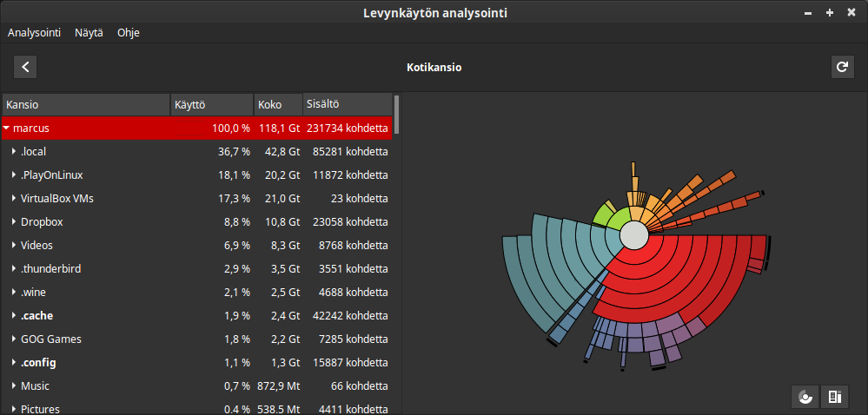Collapse the marcus folder tree
Viewport: 868px width, 415px height.
tap(7, 128)
